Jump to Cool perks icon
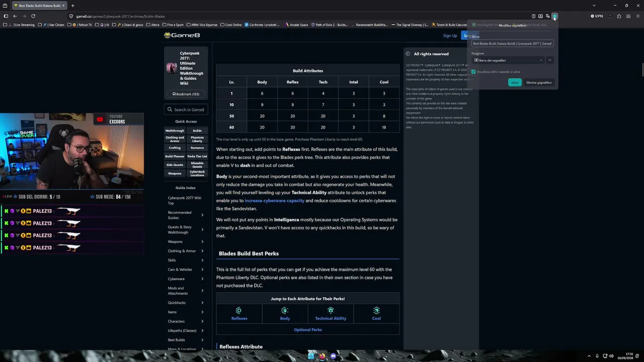 pos(376,310)
